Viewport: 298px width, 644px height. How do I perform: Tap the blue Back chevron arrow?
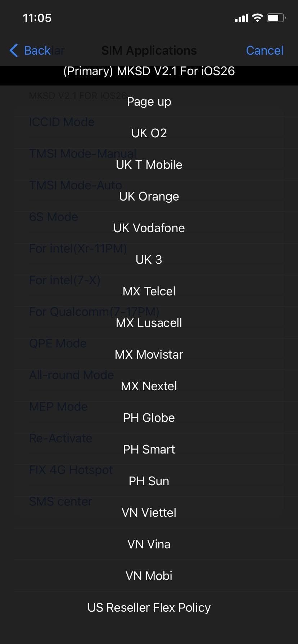coord(14,51)
